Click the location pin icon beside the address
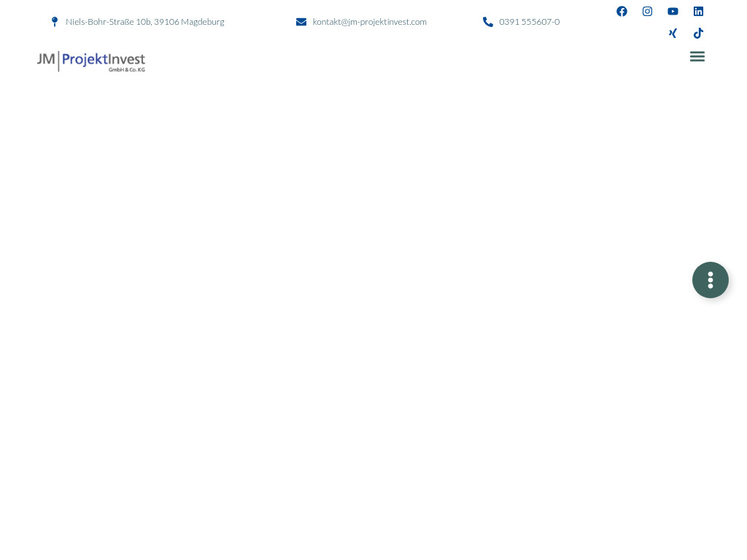 (x=55, y=21)
